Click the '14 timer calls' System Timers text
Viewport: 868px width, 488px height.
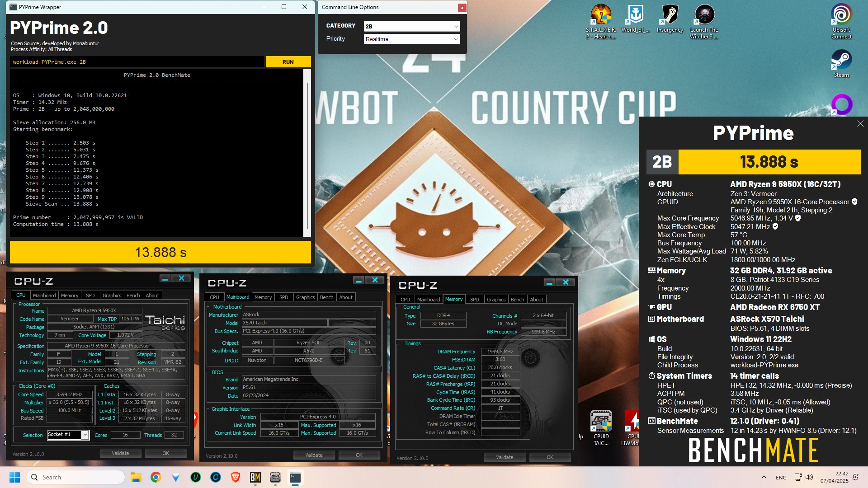point(755,376)
